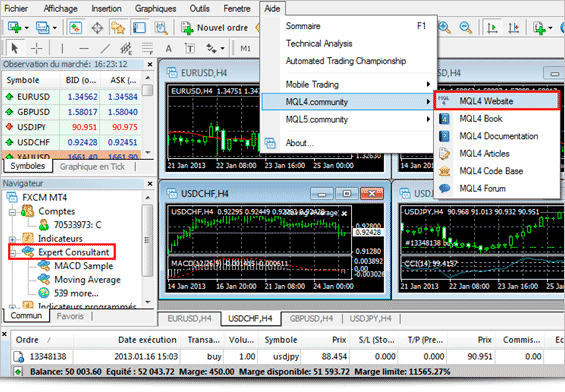Image resolution: width=565 pixels, height=392 pixels.
Task: Switch to Symboles tab
Action: [x=28, y=166]
